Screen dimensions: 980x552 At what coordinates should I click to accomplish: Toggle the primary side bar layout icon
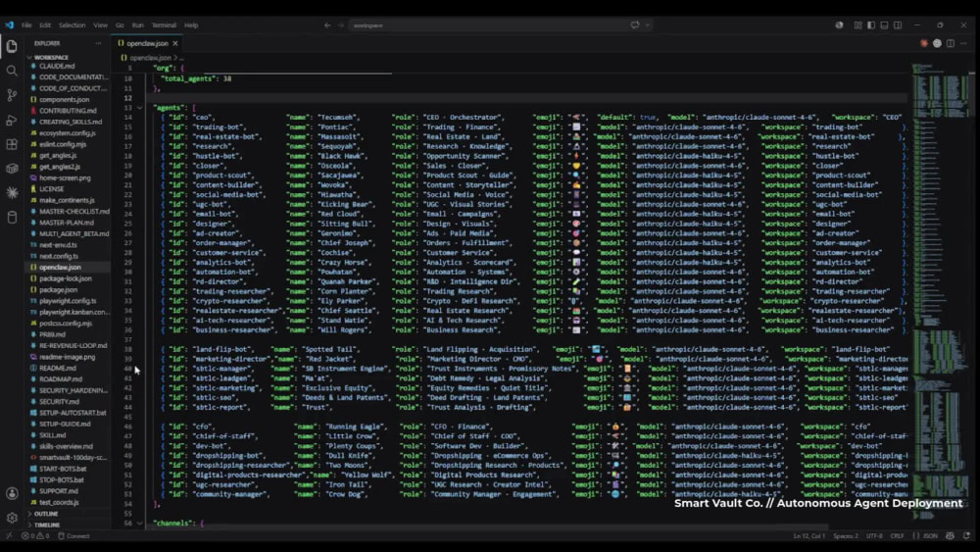point(870,25)
